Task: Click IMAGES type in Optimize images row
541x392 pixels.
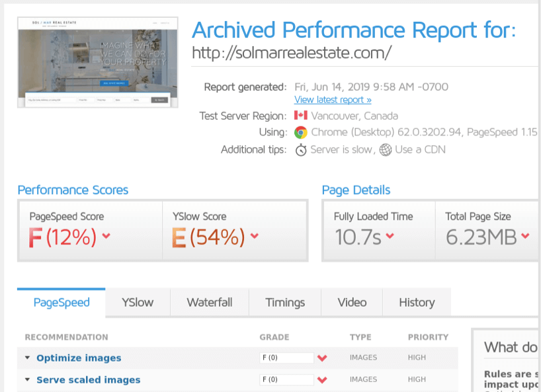Action: 363,358
